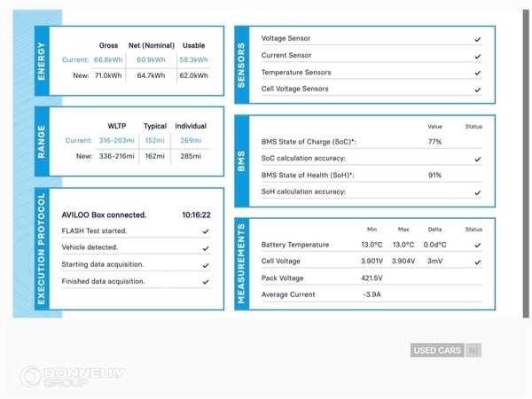Click the SoH calculation accuracy checkmark
The image size is (532, 399).
tap(477, 192)
